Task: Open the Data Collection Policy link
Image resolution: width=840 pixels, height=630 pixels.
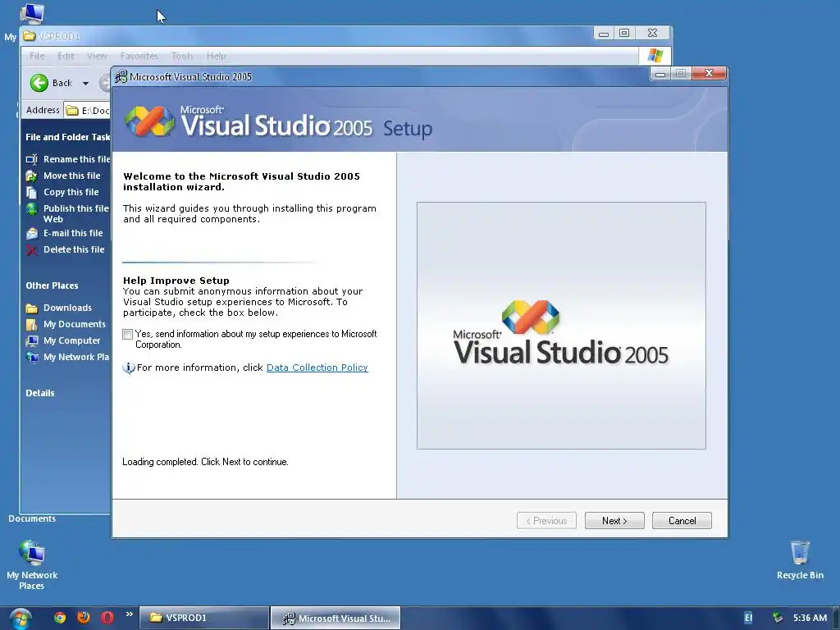Action: 317,367
